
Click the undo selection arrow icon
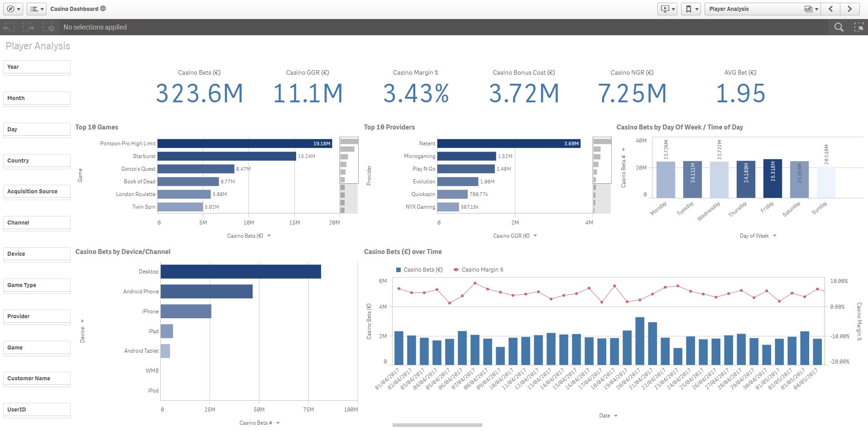pyautogui.click(x=8, y=27)
